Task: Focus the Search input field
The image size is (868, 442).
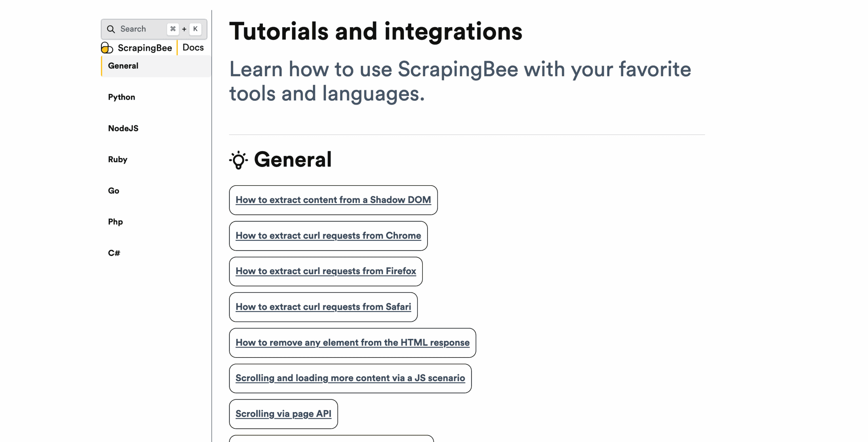Action: click(x=139, y=29)
